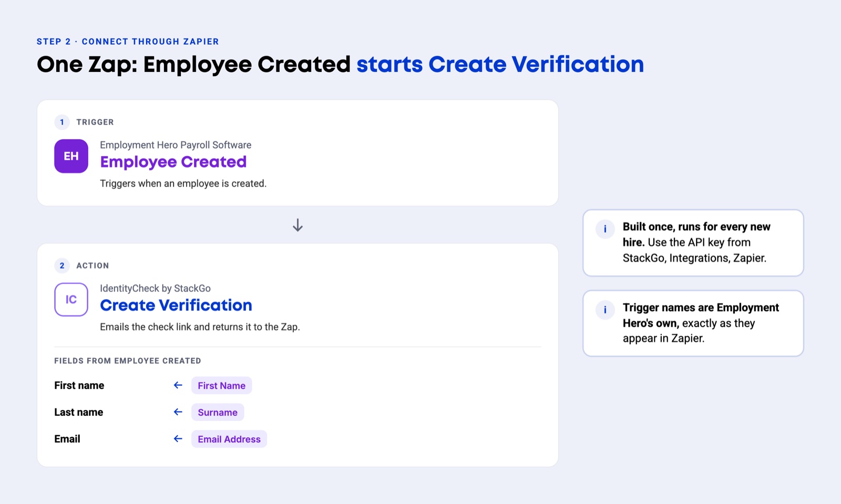Click the 'Last name' field label

[79, 412]
